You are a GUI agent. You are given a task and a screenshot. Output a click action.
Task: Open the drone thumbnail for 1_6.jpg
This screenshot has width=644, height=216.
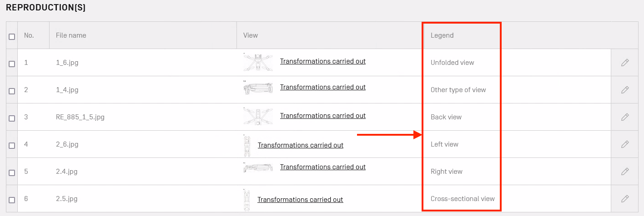coord(258,63)
